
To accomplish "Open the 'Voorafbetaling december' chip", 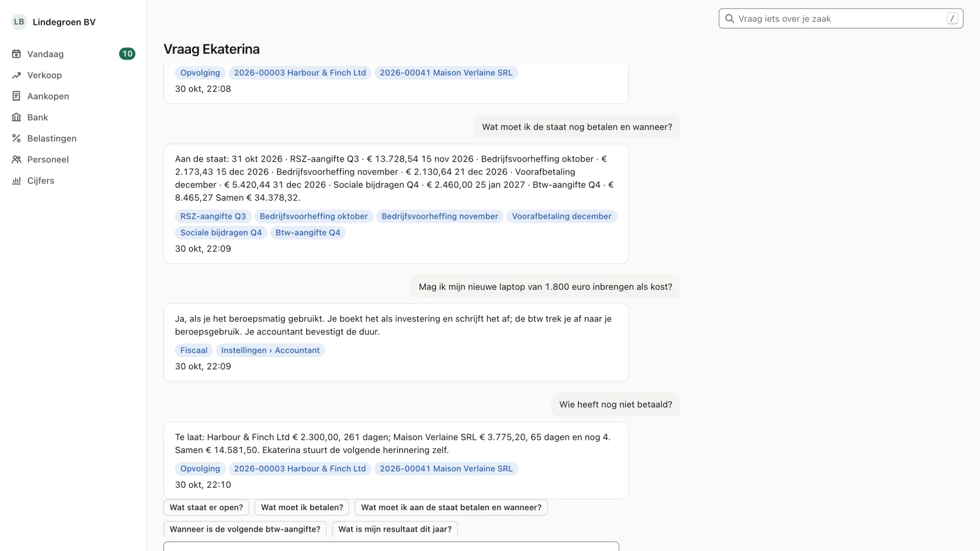I will coord(561,216).
